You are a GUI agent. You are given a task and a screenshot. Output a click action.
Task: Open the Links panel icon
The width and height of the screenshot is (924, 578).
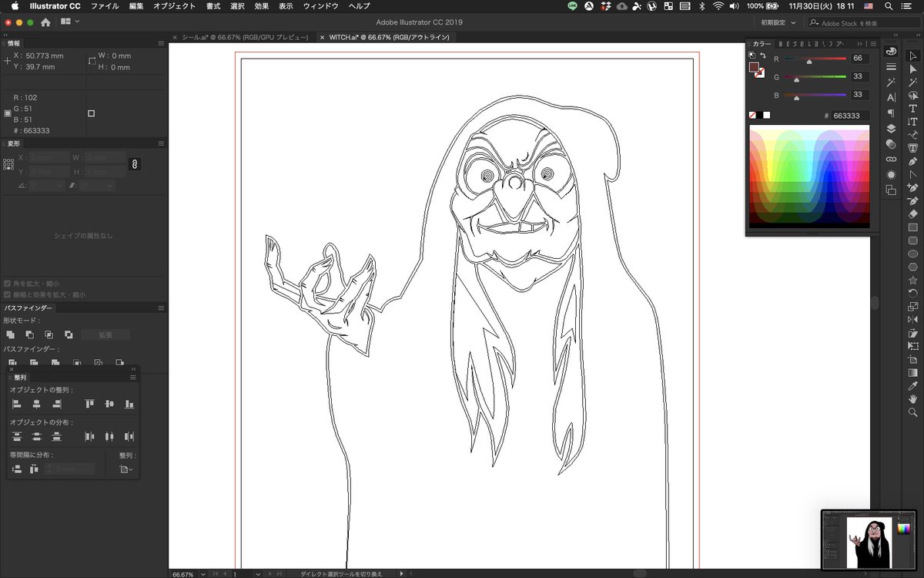coord(891,160)
